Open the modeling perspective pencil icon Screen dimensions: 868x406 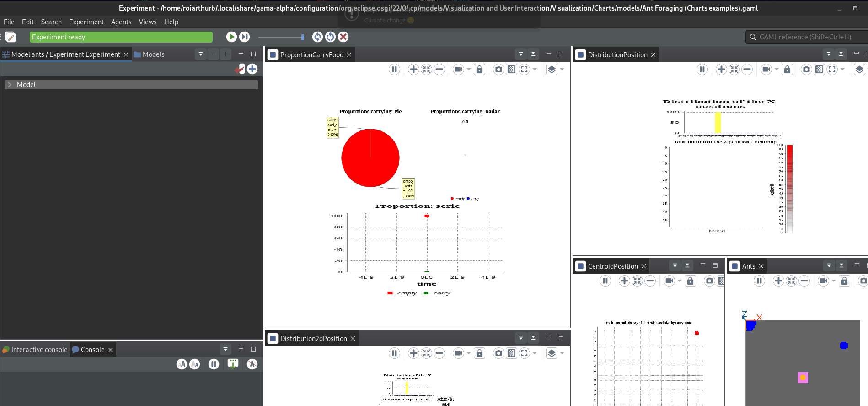coord(11,37)
